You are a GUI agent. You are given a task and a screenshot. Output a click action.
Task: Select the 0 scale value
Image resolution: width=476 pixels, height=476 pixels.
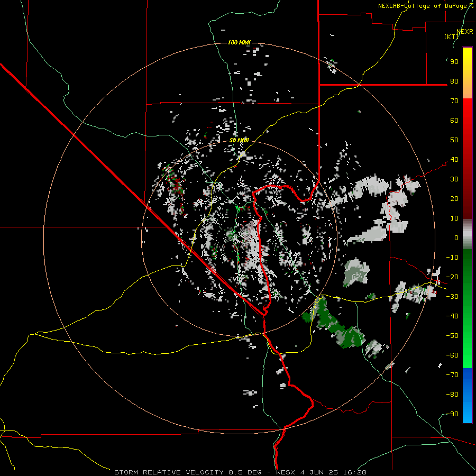456,238
